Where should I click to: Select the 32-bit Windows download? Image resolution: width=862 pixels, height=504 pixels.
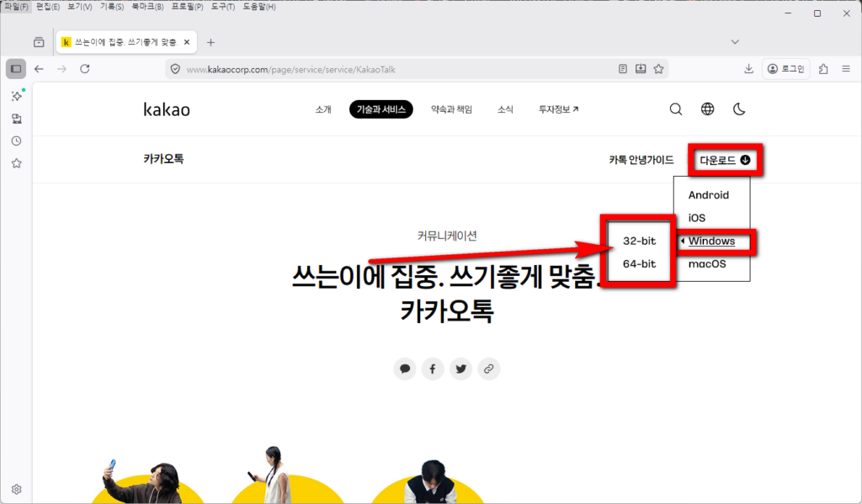point(640,241)
